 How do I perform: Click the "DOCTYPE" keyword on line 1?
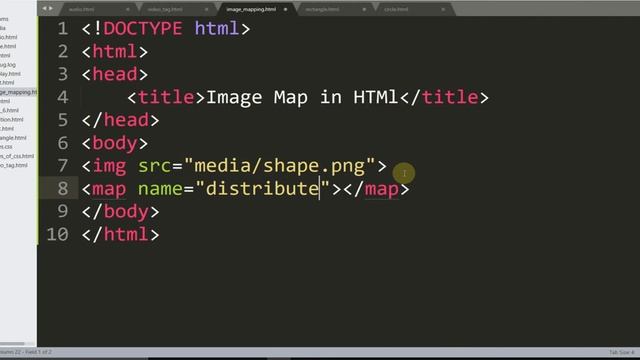point(143,29)
